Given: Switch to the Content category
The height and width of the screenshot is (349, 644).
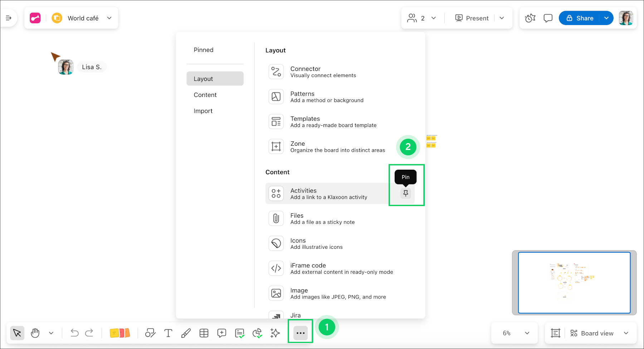Looking at the screenshot, I should 205,94.
